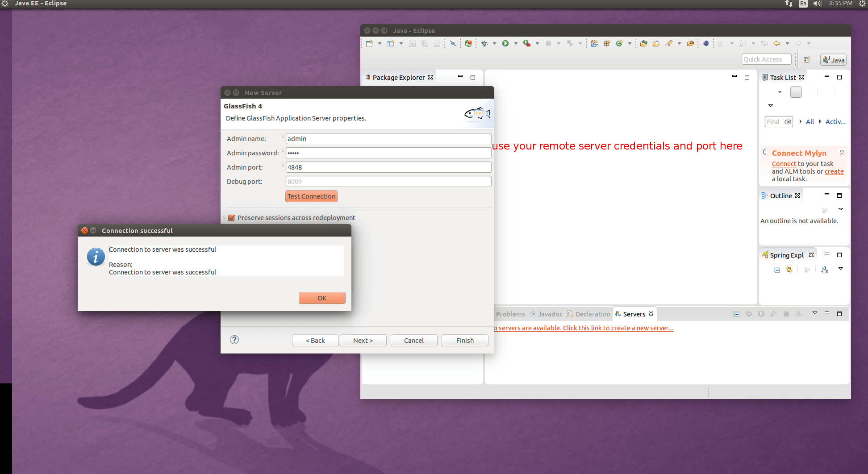
Task: Minimize the Package Explorer view
Action: (460, 77)
